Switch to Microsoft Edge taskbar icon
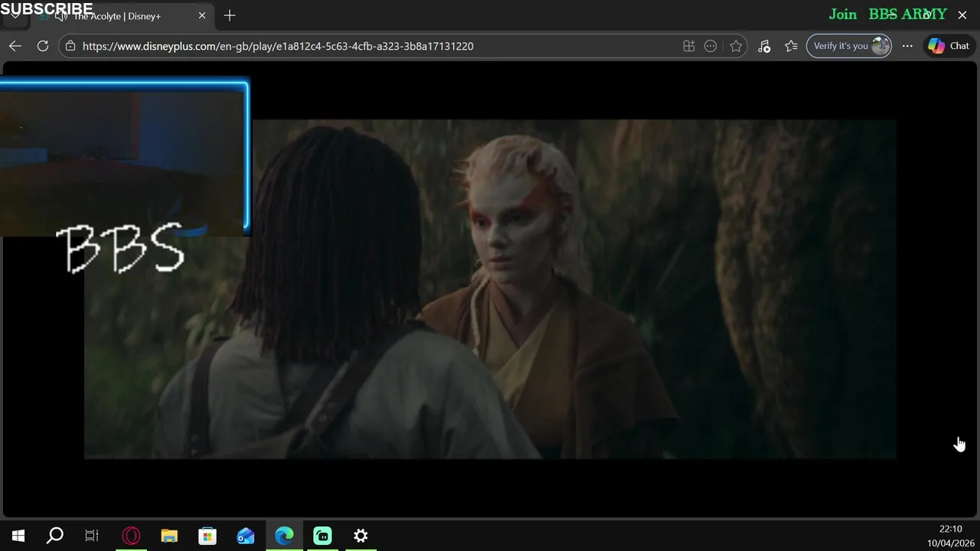 coord(284,536)
